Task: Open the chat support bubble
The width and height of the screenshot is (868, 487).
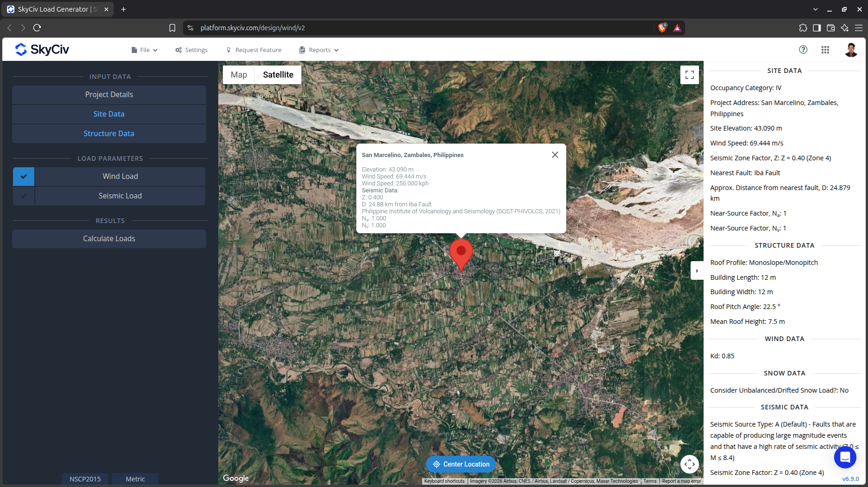Action: pos(845,457)
